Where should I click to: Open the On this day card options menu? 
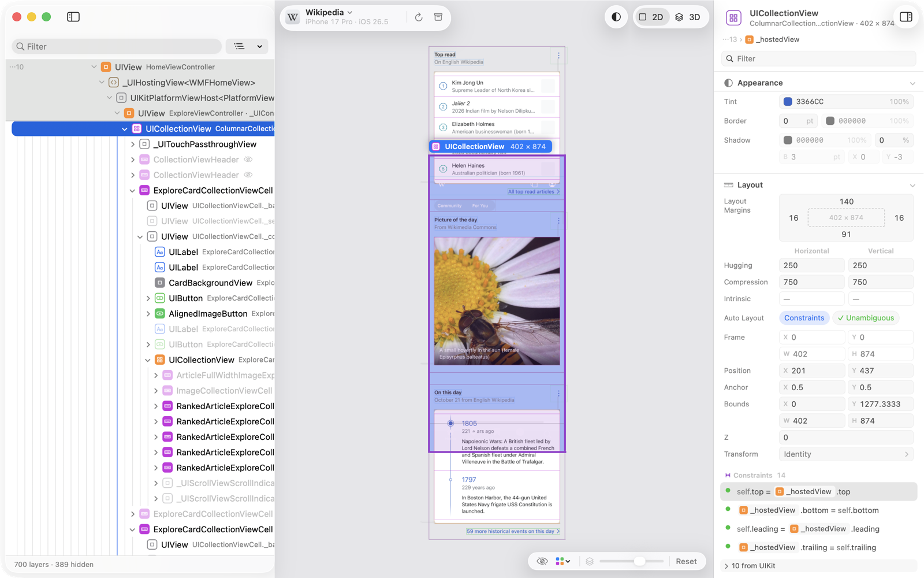[x=558, y=394]
